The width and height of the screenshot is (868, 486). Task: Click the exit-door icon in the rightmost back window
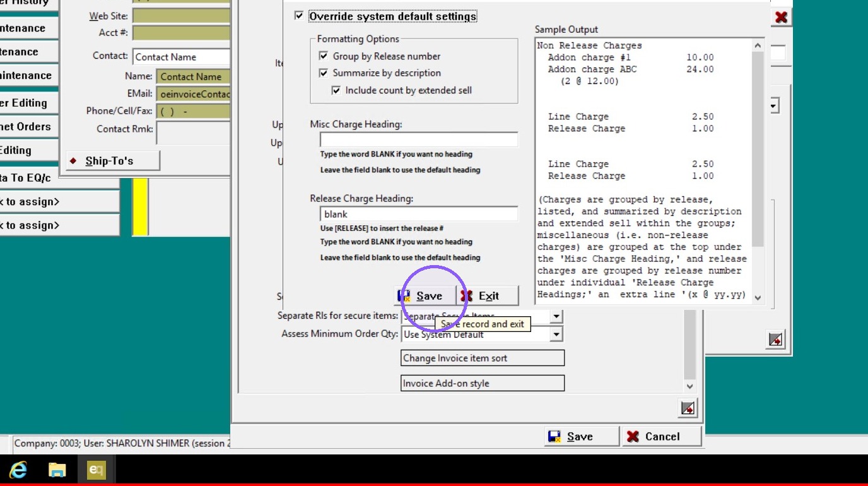click(x=777, y=339)
